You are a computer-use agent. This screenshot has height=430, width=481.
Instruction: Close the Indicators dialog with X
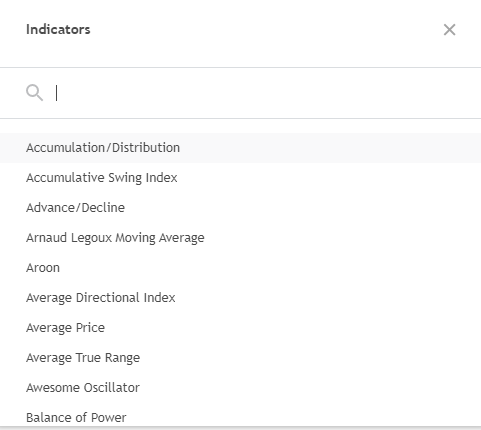coord(449,30)
